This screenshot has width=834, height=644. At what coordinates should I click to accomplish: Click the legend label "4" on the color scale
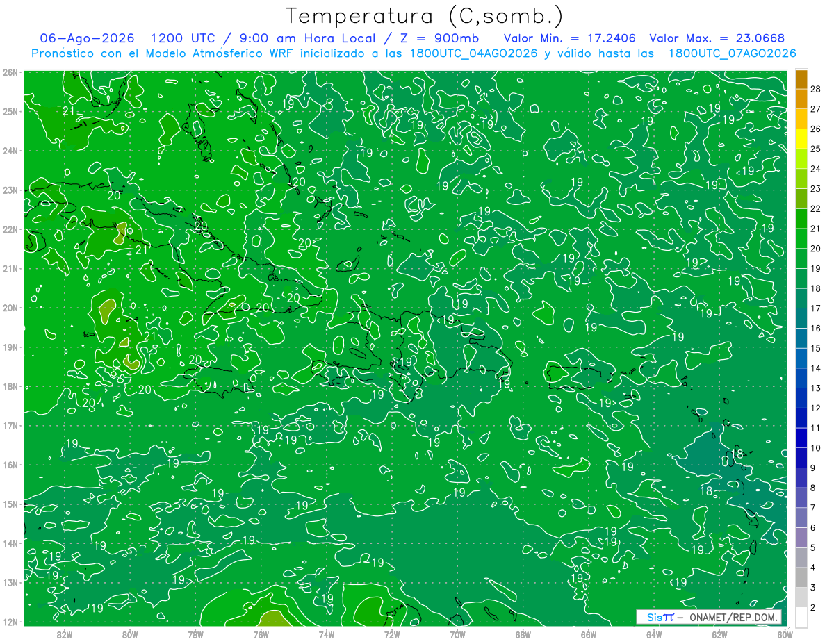click(813, 568)
